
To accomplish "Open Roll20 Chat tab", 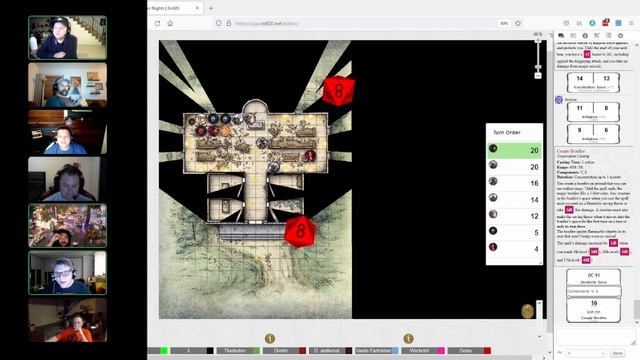I will [561, 36].
